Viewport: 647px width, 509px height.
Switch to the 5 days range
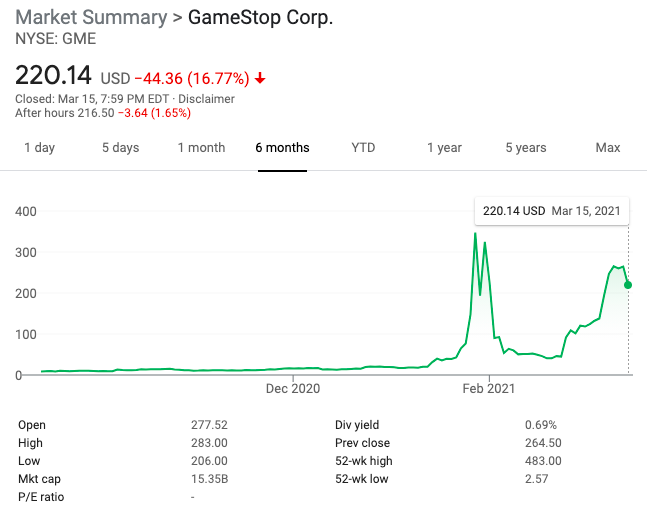click(120, 148)
